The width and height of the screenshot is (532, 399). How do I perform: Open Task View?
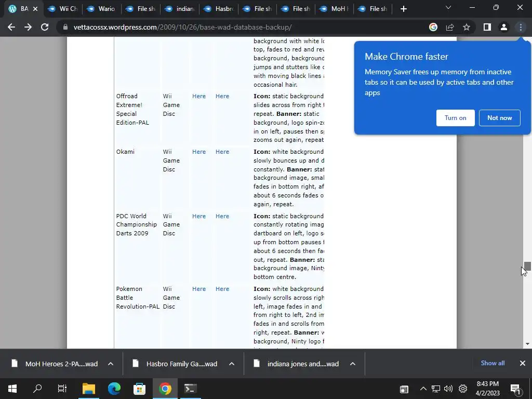[62, 389]
